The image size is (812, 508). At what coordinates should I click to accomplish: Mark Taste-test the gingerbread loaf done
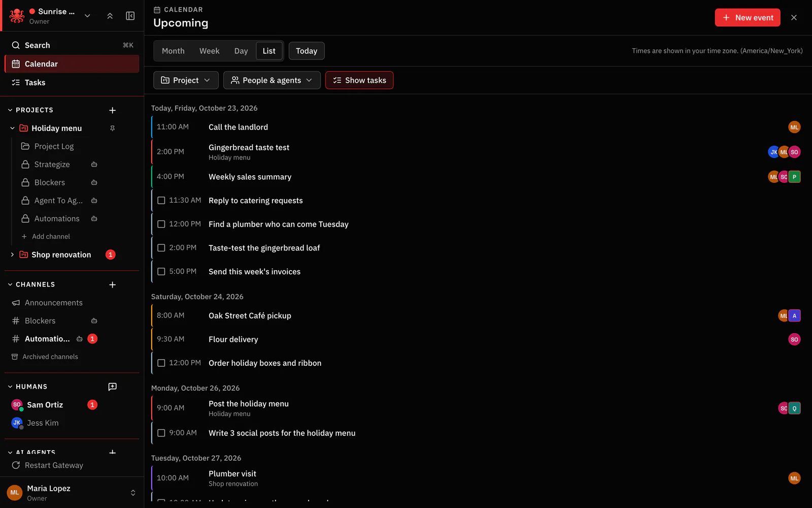tap(161, 248)
